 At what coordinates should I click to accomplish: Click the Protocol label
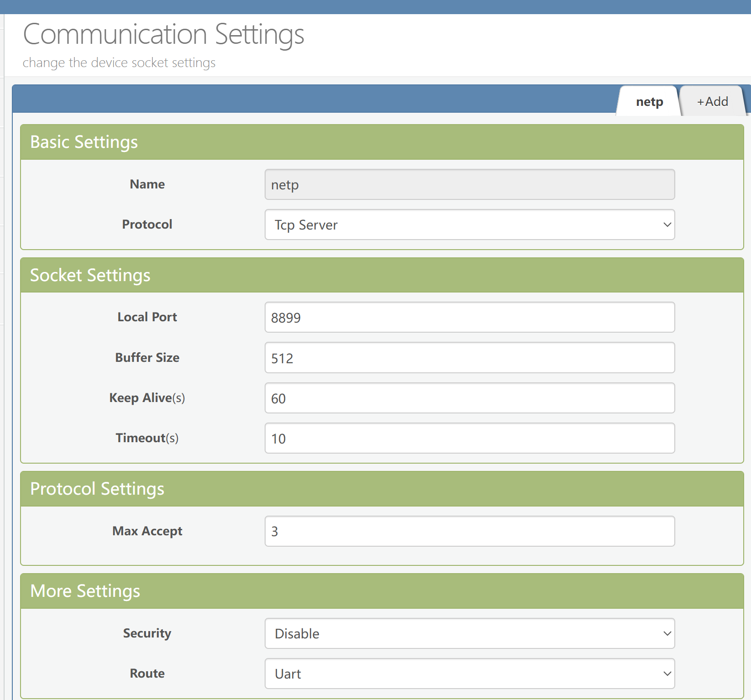(x=147, y=225)
